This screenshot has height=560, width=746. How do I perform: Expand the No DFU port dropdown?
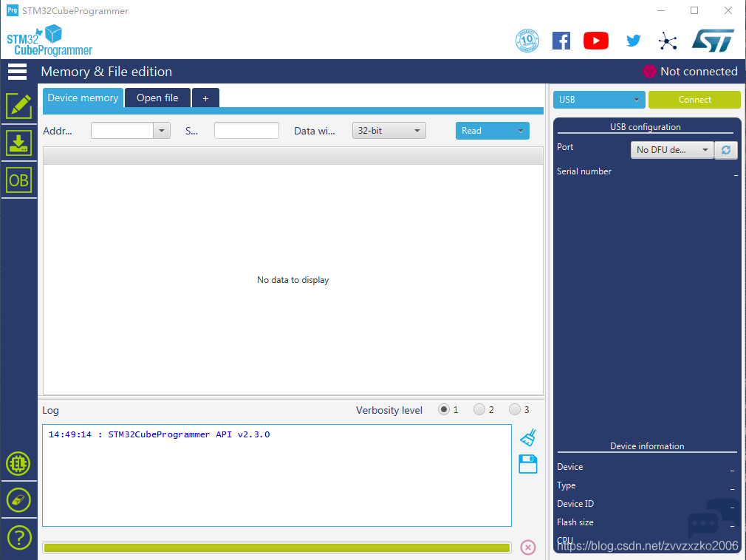(671, 150)
